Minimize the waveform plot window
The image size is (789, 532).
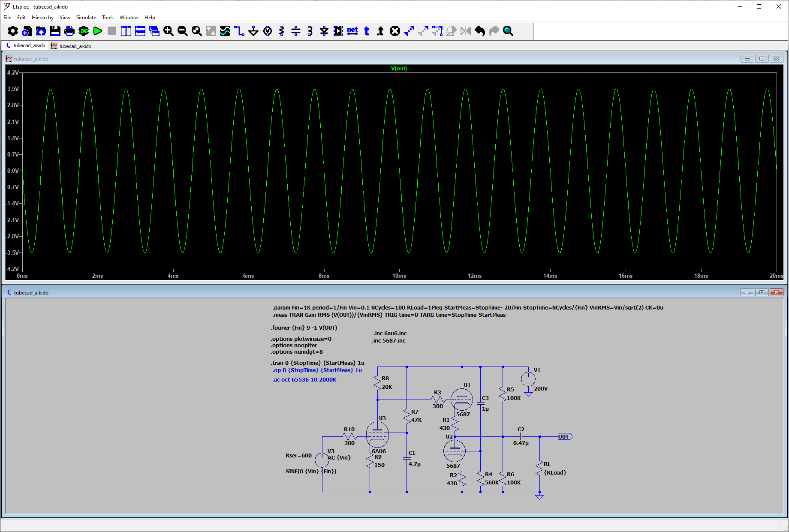coord(747,59)
